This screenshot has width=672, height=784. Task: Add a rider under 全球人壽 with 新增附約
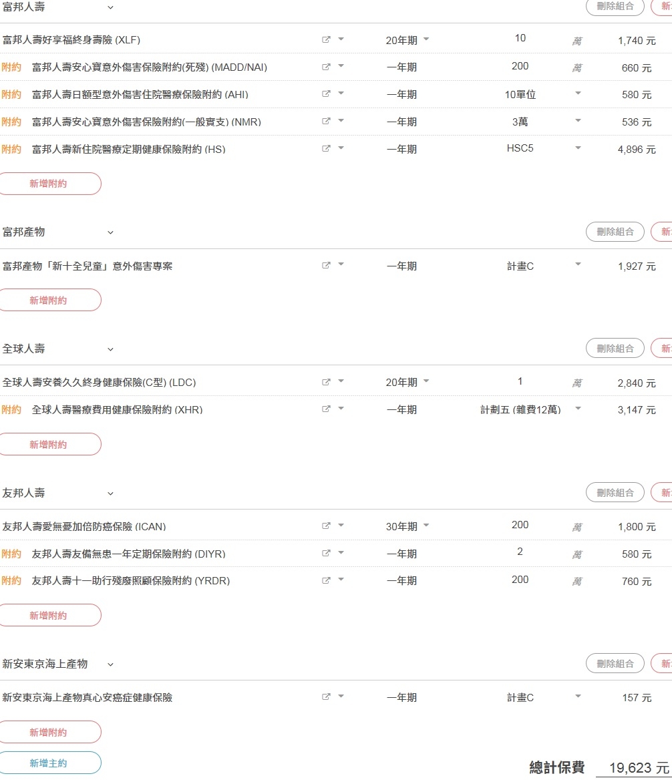pyautogui.click(x=49, y=445)
